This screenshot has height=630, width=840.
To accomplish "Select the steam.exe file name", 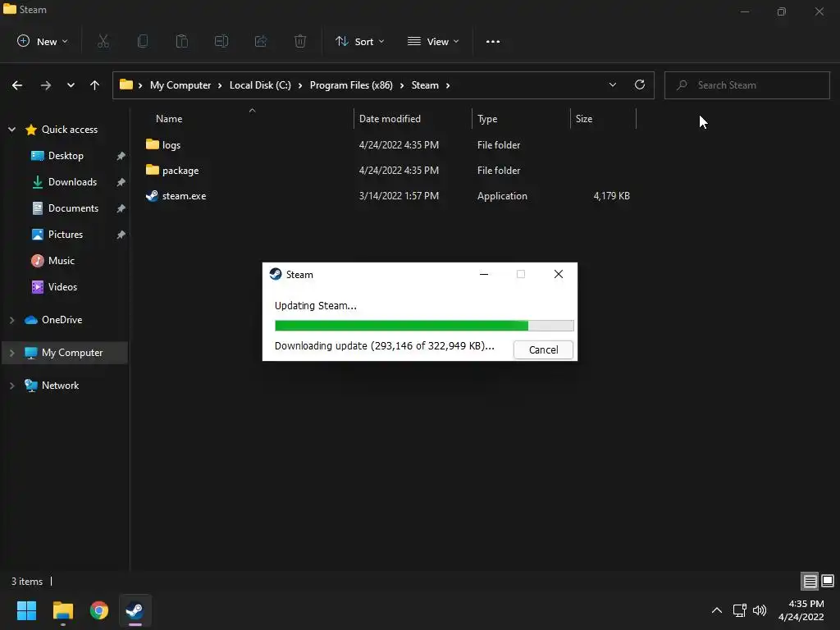I will point(185,196).
